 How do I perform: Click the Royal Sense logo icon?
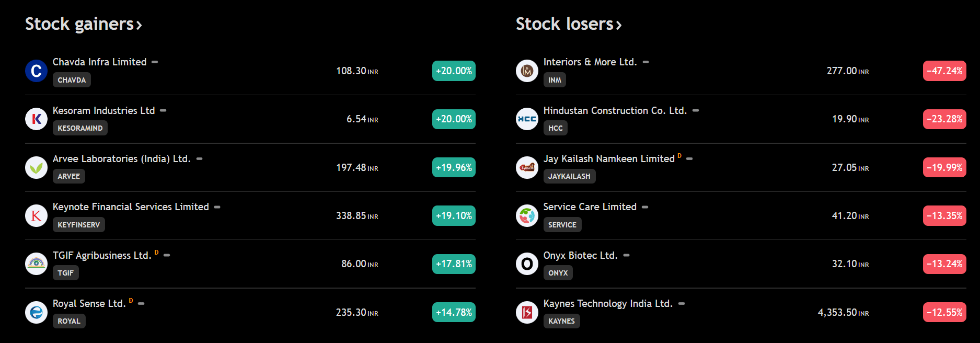[36, 312]
